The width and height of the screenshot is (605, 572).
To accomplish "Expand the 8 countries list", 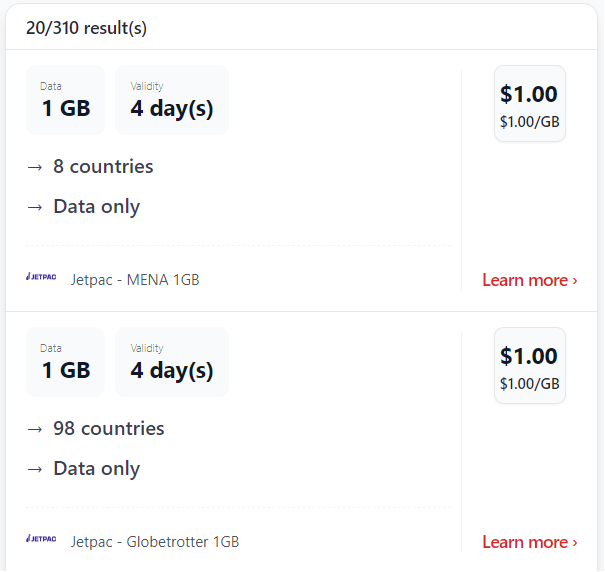I will (x=103, y=166).
